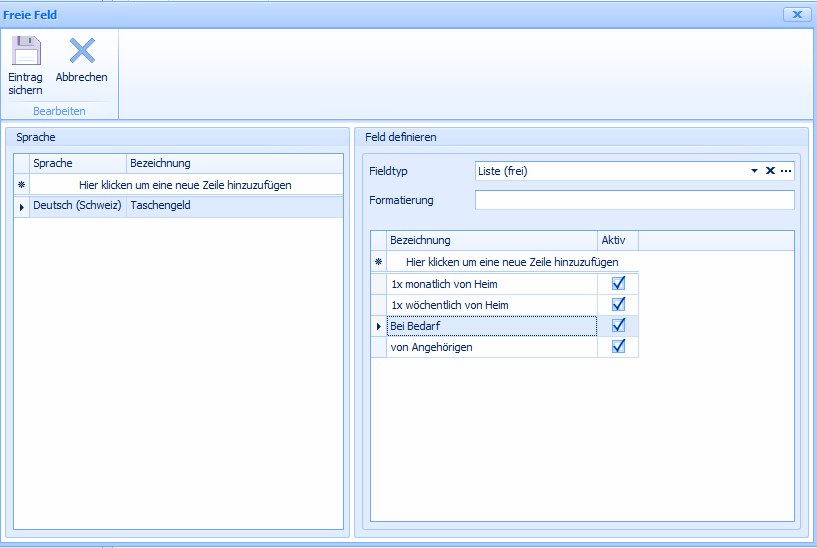Sort by Sprache column header
Image resolution: width=817 pixels, height=548 pixels.
78,163
